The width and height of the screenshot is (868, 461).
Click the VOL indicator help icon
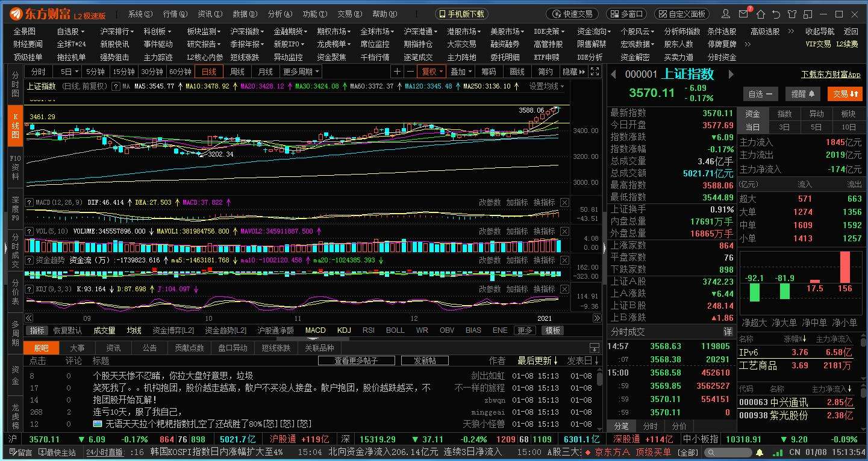(x=29, y=232)
